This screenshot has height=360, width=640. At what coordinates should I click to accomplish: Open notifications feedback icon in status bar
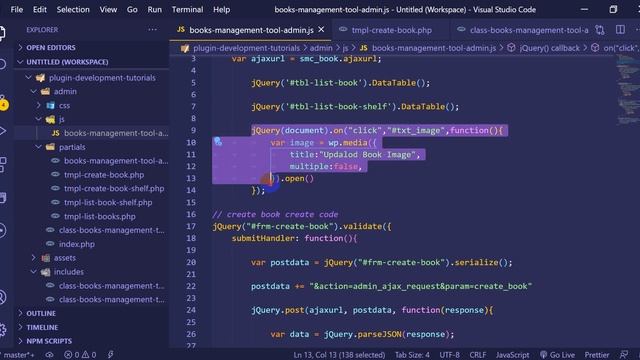[624, 355]
